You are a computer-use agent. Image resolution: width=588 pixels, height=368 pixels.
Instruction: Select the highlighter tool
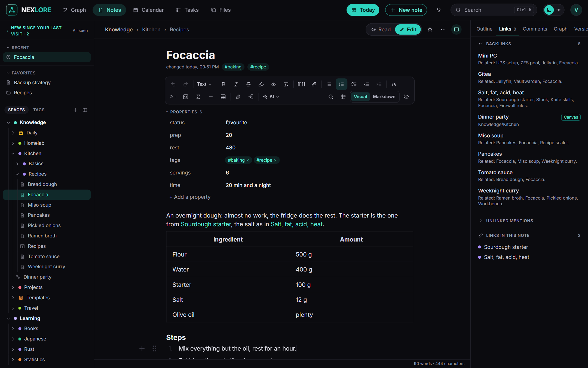tap(261, 84)
